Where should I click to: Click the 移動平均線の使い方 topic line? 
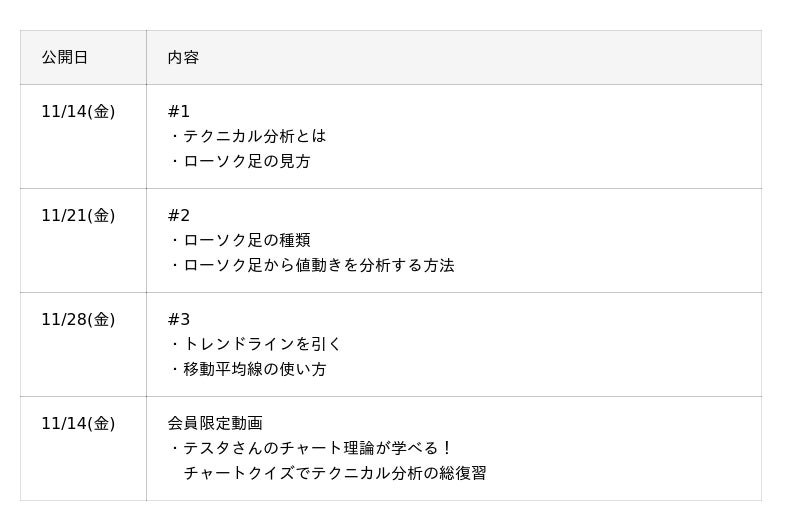(x=254, y=369)
